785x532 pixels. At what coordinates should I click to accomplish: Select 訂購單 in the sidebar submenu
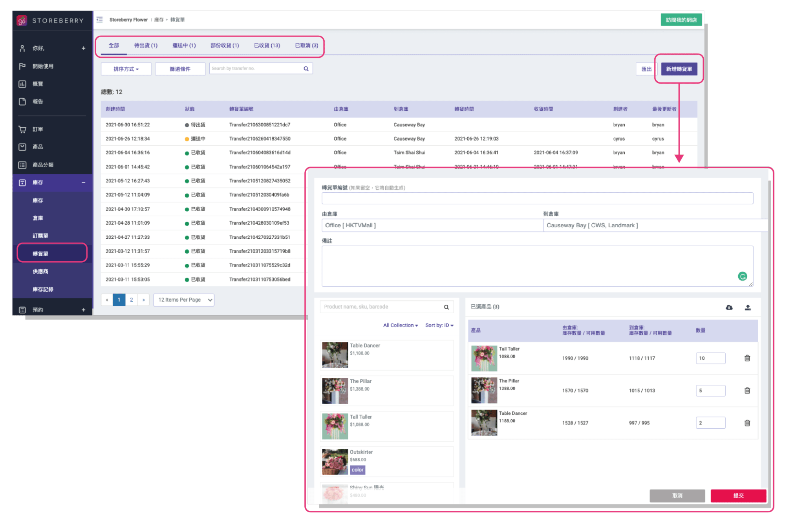[40, 236]
